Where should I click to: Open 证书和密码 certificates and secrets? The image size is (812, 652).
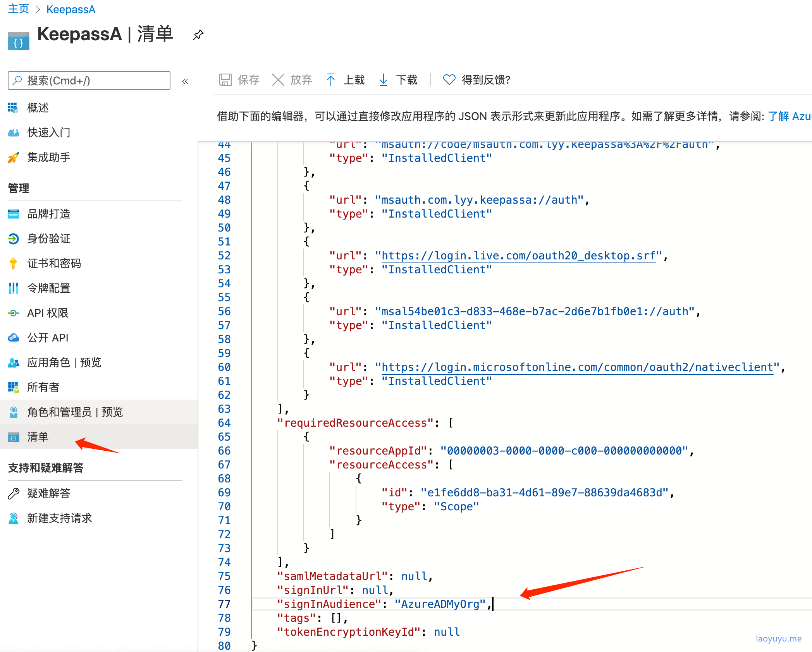[x=54, y=263]
